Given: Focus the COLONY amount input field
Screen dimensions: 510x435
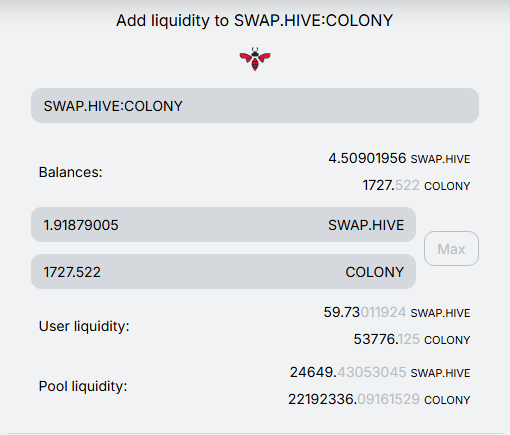Looking at the screenshot, I should coord(223,272).
